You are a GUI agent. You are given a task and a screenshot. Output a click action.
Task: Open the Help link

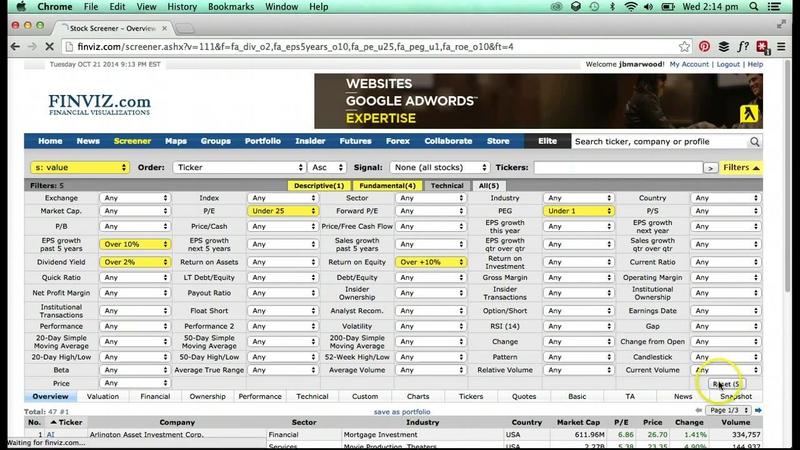(755, 64)
